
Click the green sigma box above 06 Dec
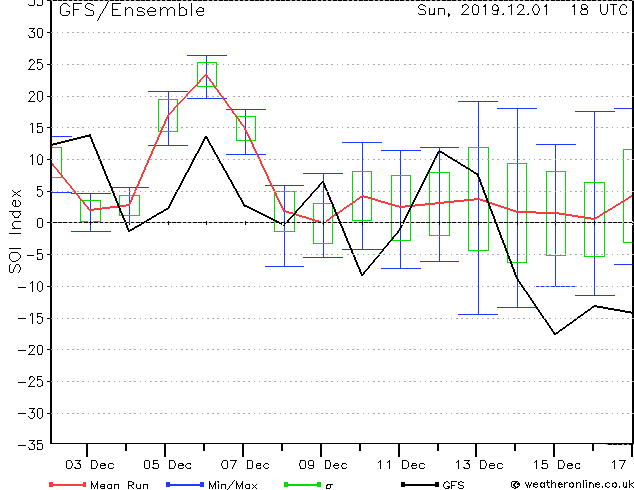[207, 74]
